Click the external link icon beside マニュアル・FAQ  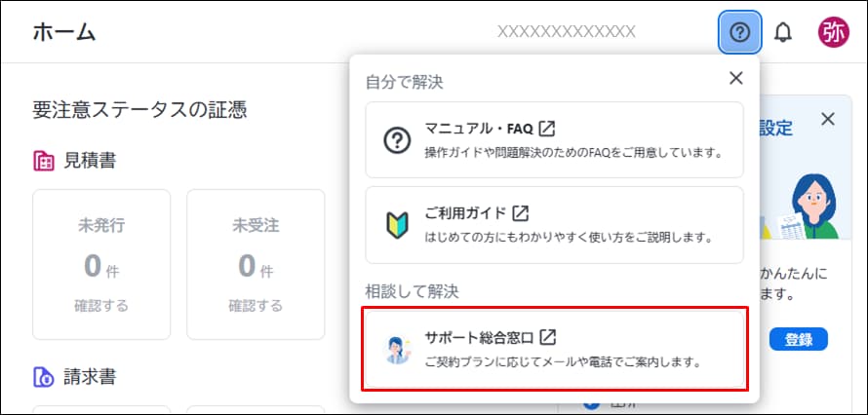[x=548, y=129]
